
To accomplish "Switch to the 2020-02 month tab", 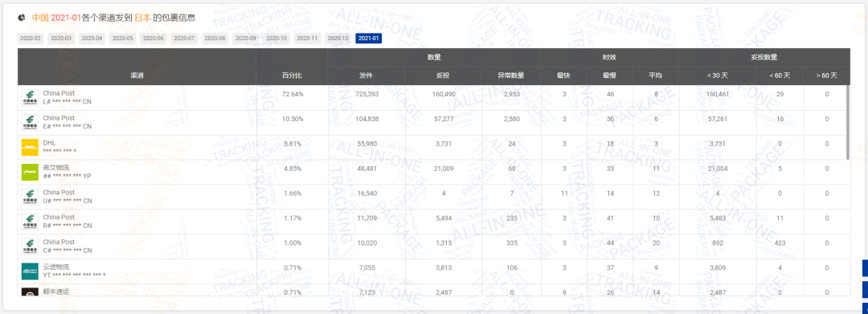I will tap(31, 38).
